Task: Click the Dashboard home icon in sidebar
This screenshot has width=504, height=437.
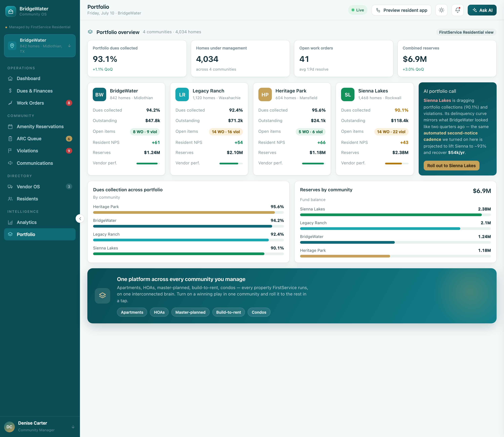Action: click(10, 78)
